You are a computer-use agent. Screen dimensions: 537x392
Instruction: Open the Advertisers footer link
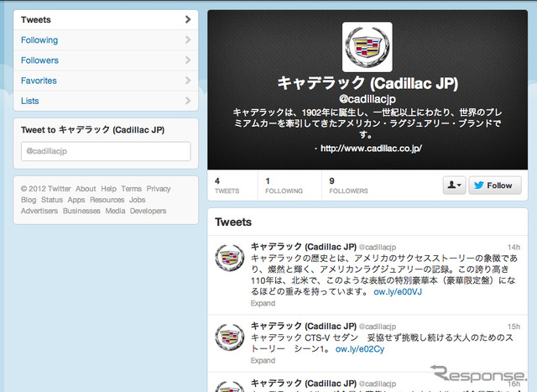tap(39, 211)
